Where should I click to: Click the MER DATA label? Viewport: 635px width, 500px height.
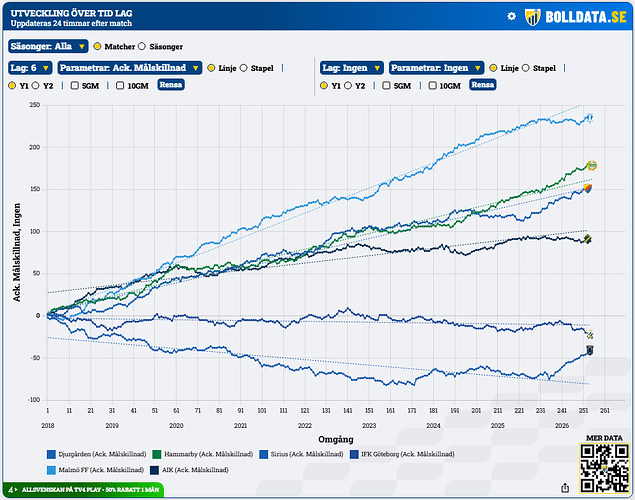pos(604,438)
